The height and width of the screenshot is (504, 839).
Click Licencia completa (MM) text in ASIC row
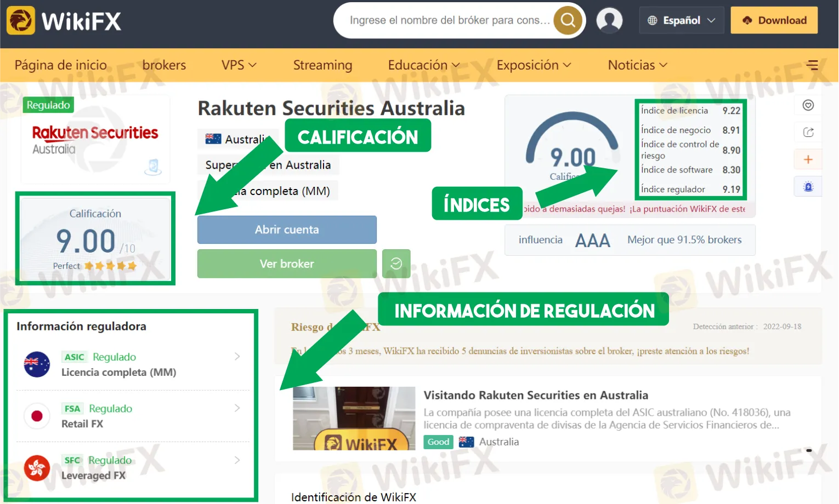pyautogui.click(x=119, y=373)
